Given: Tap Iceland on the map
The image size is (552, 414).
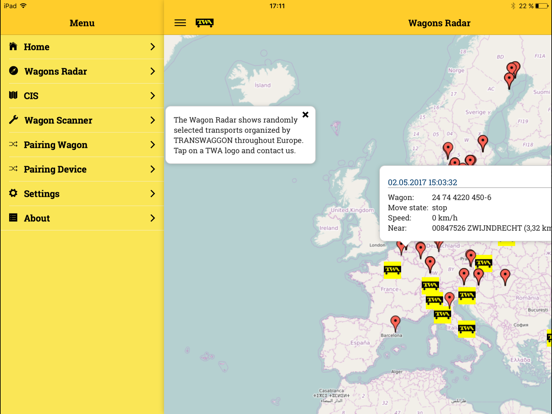Looking at the screenshot, I should click(x=263, y=85).
